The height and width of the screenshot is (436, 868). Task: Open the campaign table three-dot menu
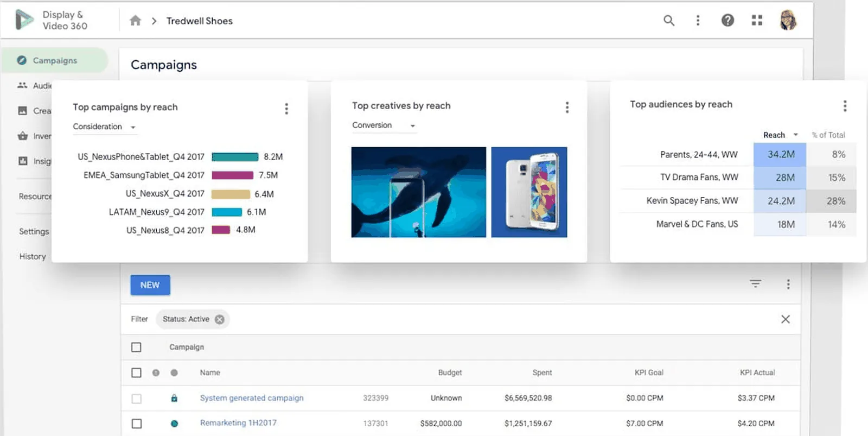tap(788, 284)
